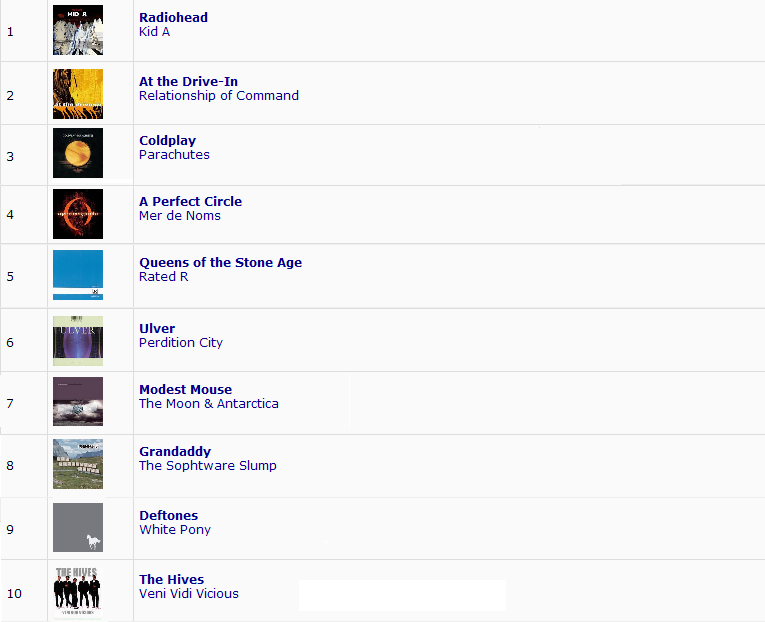765x622 pixels.
Task: Visit the Deftones artist link
Action: (x=168, y=515)
